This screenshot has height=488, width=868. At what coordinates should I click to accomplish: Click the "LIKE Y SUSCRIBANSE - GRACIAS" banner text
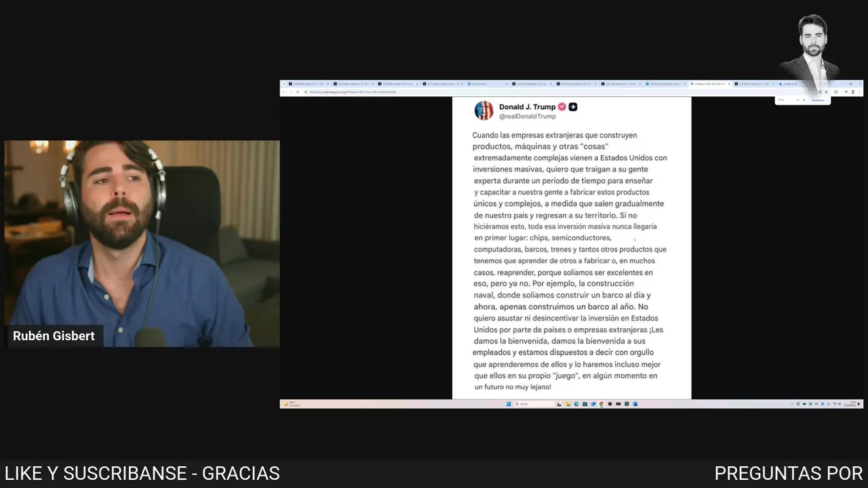142,474
